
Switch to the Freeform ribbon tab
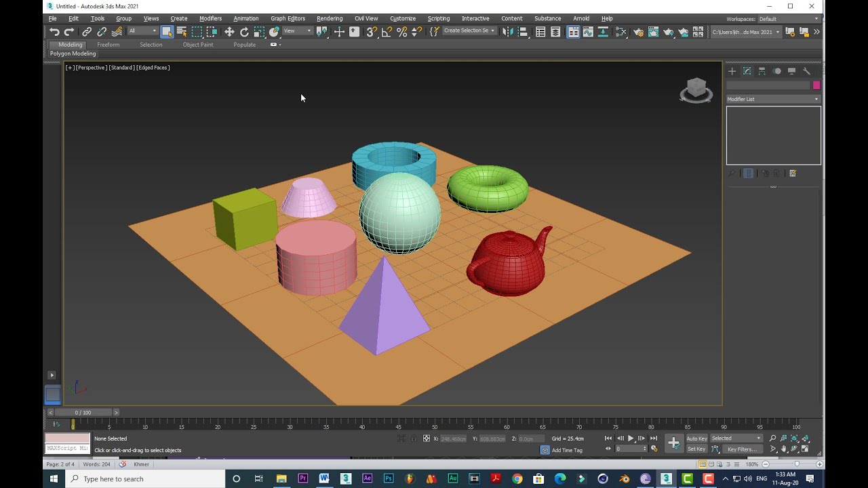pyautogui.click(x=108, y=45)
